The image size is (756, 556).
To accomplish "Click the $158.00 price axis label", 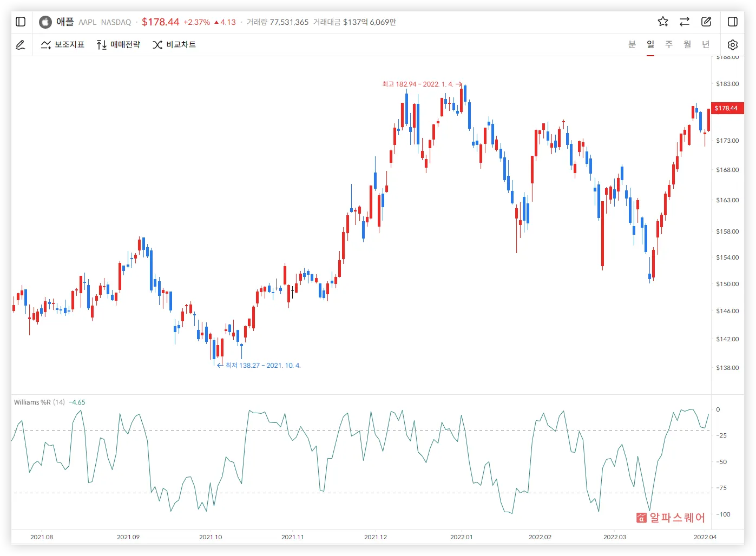I will (727, 231).
